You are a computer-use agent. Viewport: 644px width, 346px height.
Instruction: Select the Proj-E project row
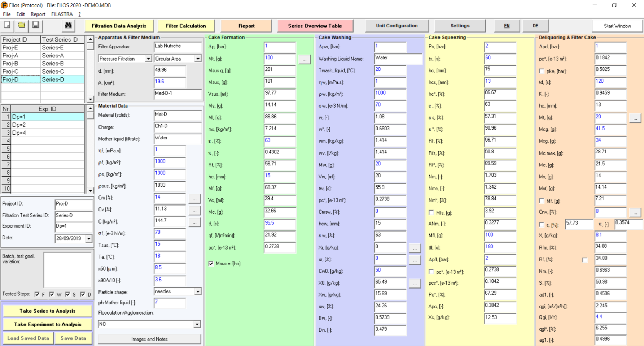click(x=43, y=48)
